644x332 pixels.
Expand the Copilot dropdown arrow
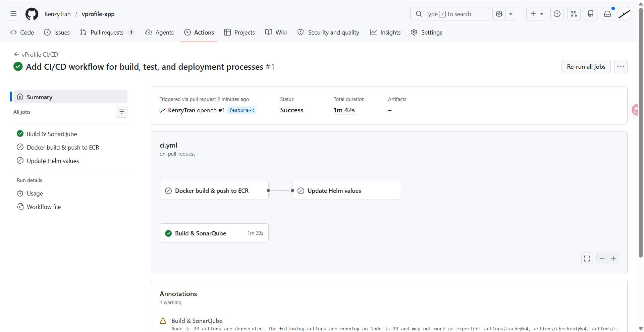(511, 14)
